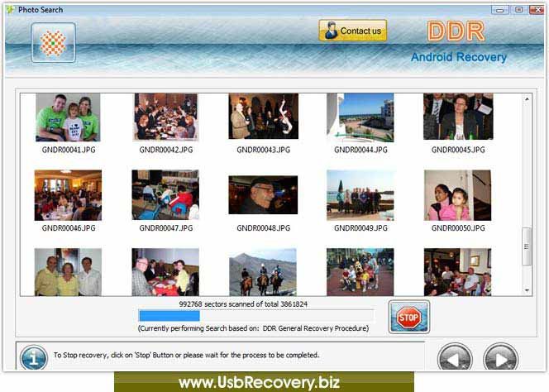Maximize the Photo Search window
Image resolution: width=549 pixels, height=392 pixels.
point(519,10)
